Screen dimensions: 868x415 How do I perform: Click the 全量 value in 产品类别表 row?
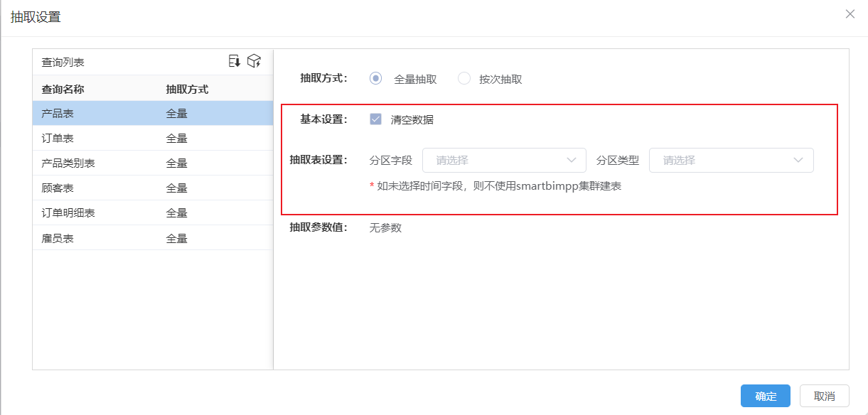tap(176, 163)
